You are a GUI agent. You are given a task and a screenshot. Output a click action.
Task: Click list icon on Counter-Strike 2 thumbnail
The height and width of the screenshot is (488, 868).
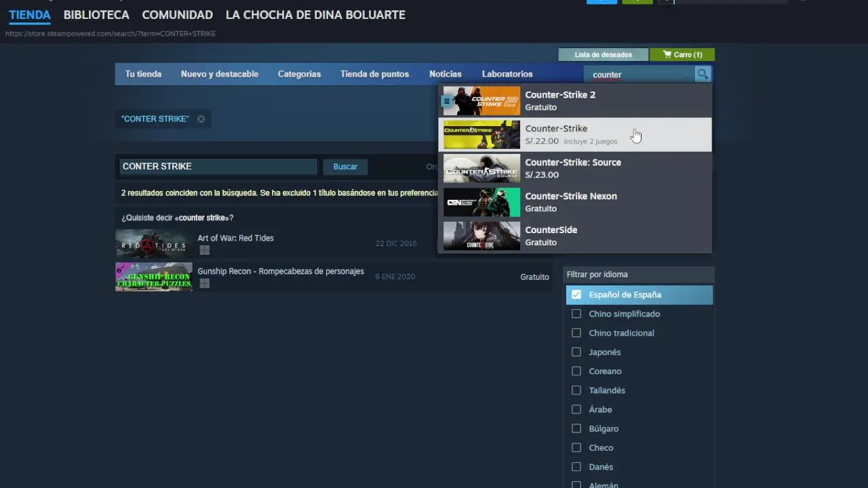pyautogui.click(x=446, y=101)
